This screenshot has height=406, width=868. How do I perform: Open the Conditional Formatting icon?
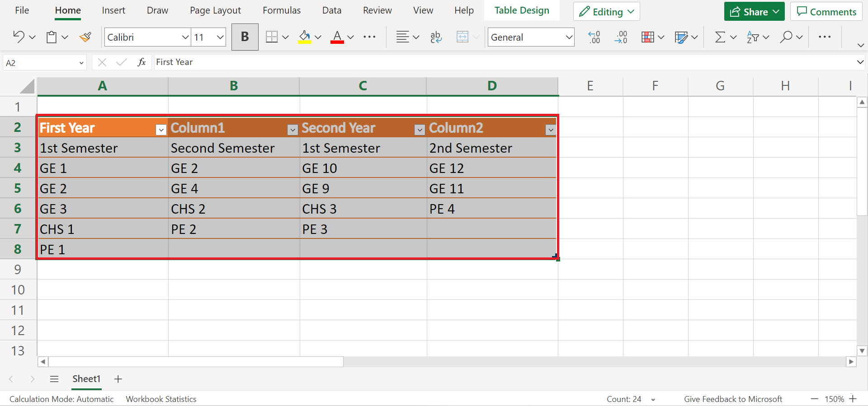click(x=648, y=37)
